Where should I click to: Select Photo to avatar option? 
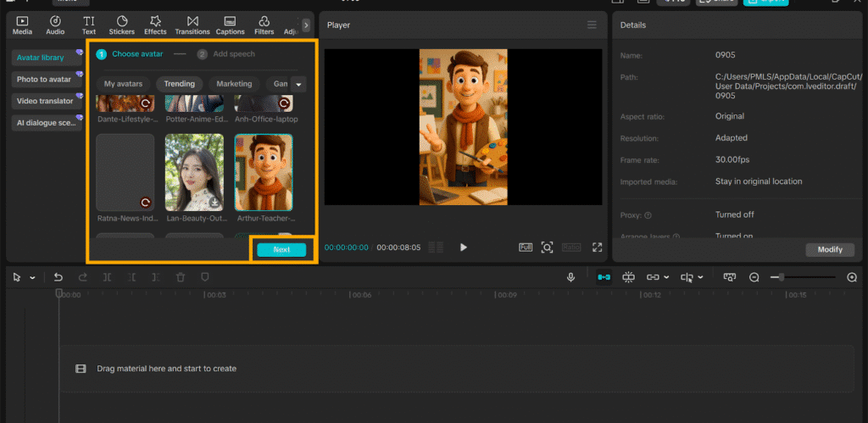coord(47,79)
